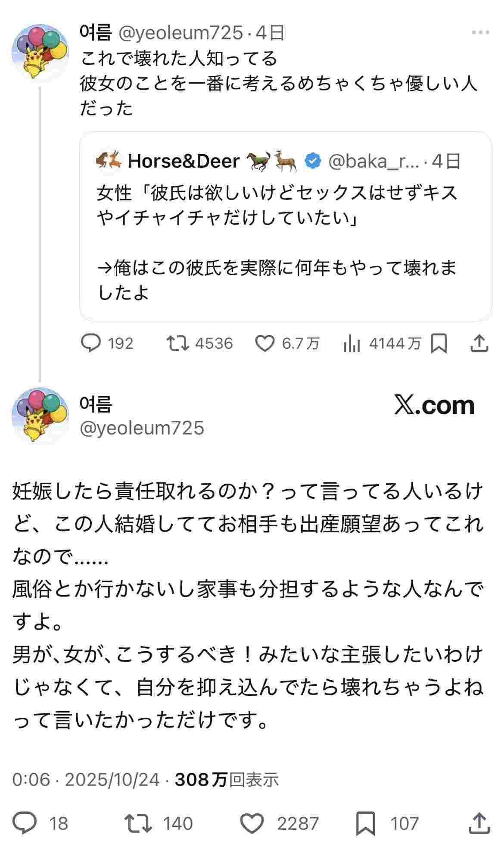Tap the share icon on the bottom tweet
Viewport: 504px width, 847px height.
[479, 823]
